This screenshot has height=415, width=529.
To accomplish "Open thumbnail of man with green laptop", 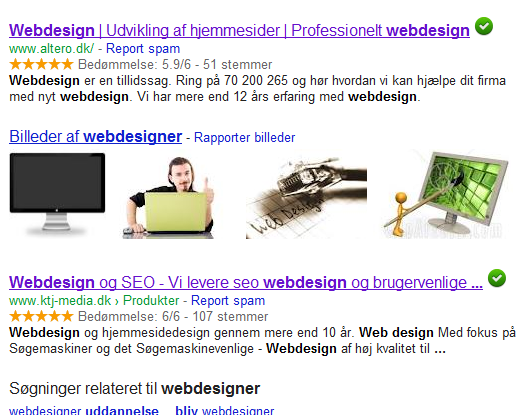I will pos(168,197).
